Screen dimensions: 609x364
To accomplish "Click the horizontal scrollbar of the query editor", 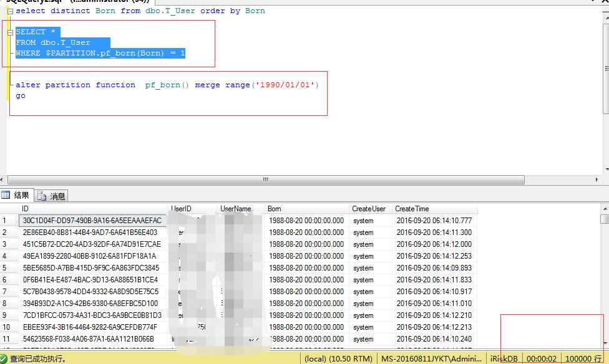I will pos(266,180).
